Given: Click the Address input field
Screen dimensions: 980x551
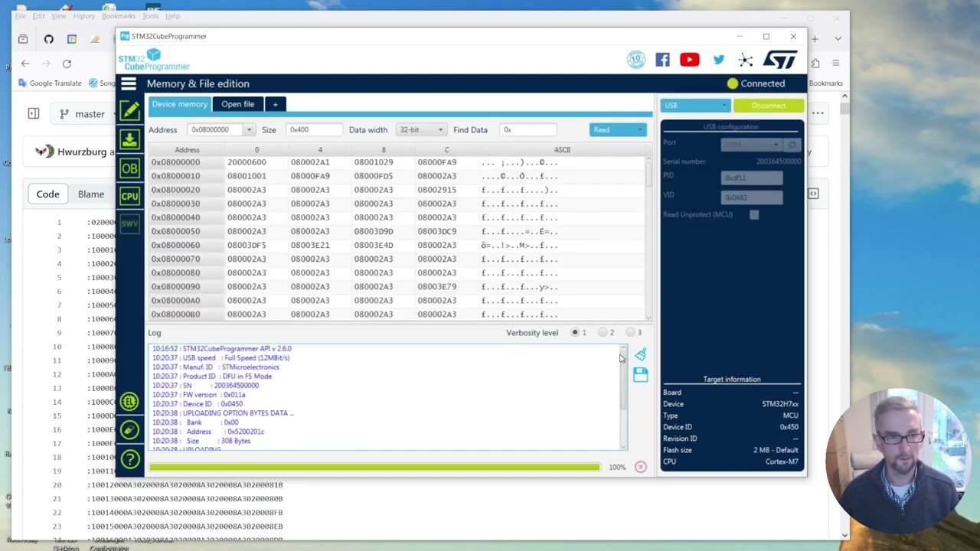Looking at the screenshot, I should [x=215, y=130].
